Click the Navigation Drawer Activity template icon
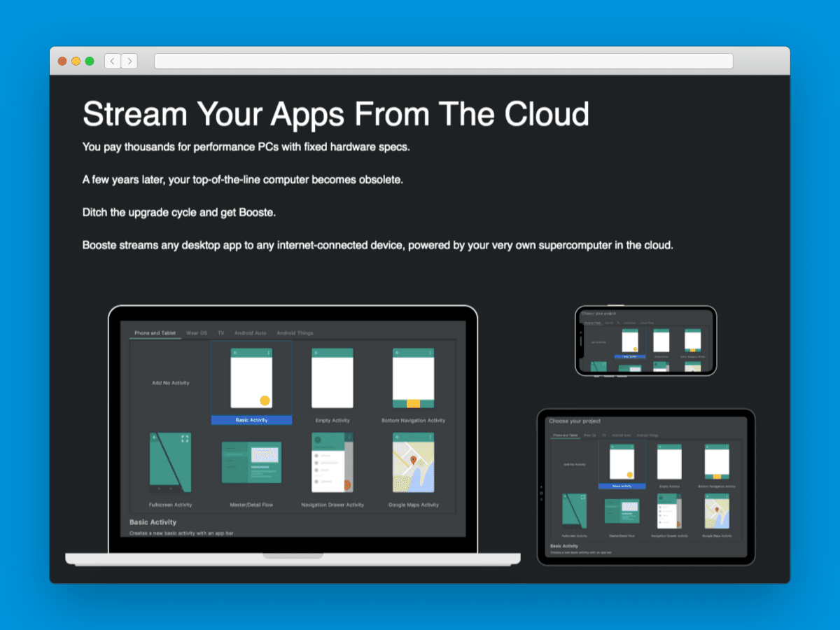The width and height of the screenshot is (840, 630). [x=332, y=462]
